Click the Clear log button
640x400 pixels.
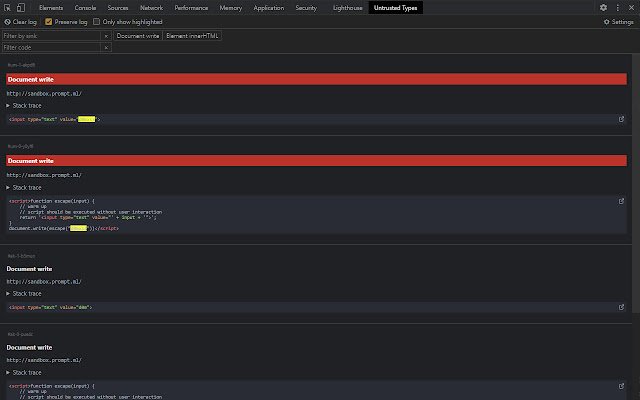20,22
